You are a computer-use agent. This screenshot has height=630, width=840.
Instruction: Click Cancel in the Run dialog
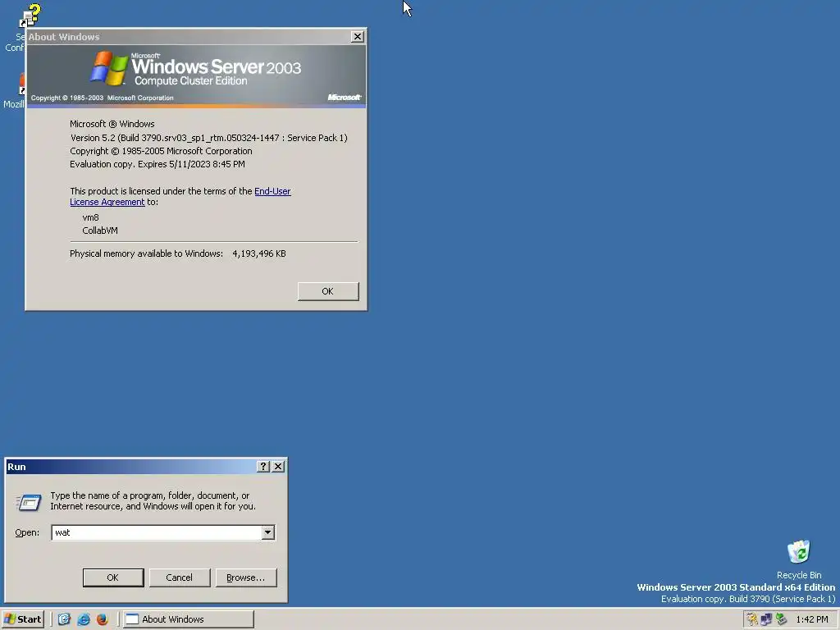(x=180, y=577)
